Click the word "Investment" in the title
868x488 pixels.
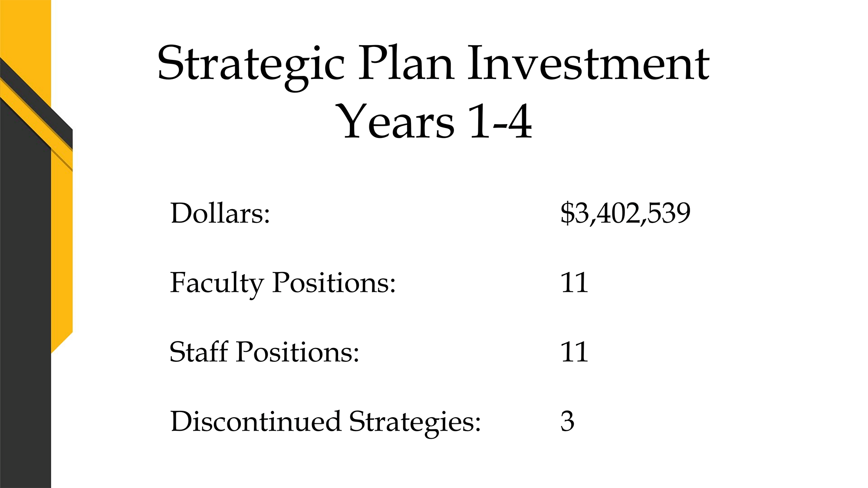(589, 63)
